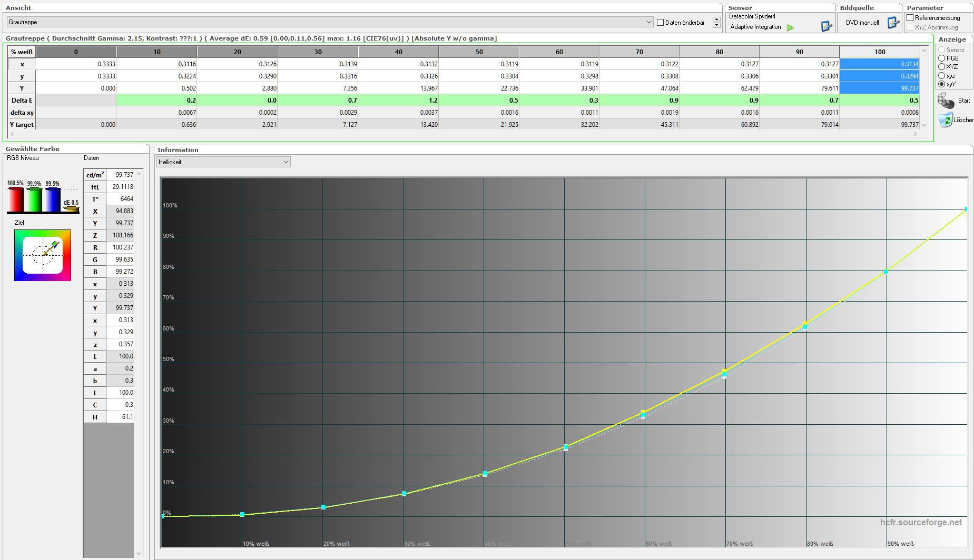Image resolution: width=974 pixels, height=560 pixels.
Task: Click the Delta E row header
Action: [x=22, y=101]
